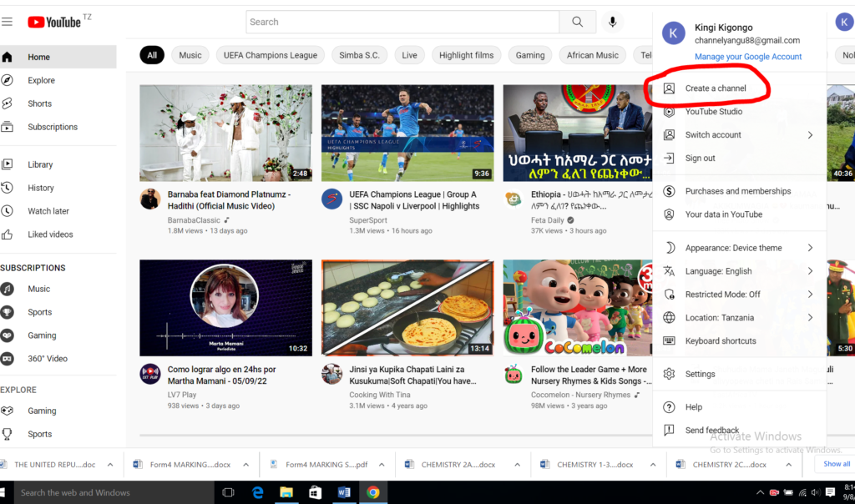Click BarnabaClassic channel avatar
The width and height of the screenshot is (855, 504).
(x=150, y=199)
